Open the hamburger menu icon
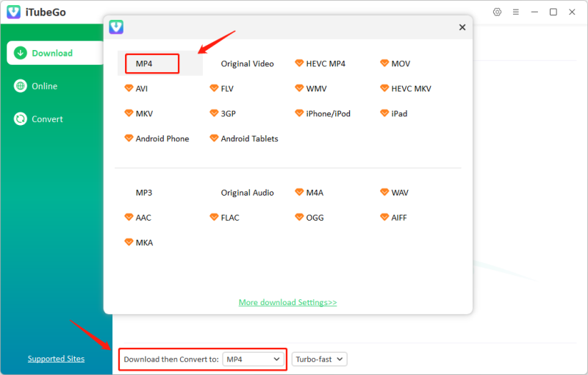The height and width of the screenshot is (375, 588). 516,12
